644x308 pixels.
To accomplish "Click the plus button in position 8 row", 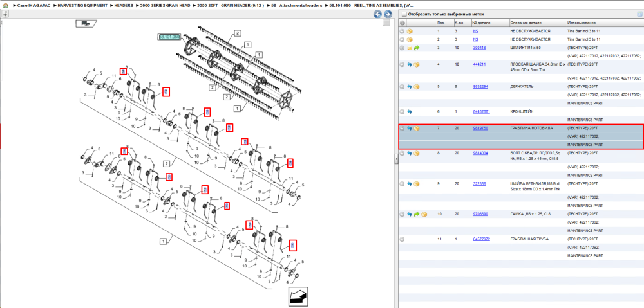I will [x=402, y=153].
